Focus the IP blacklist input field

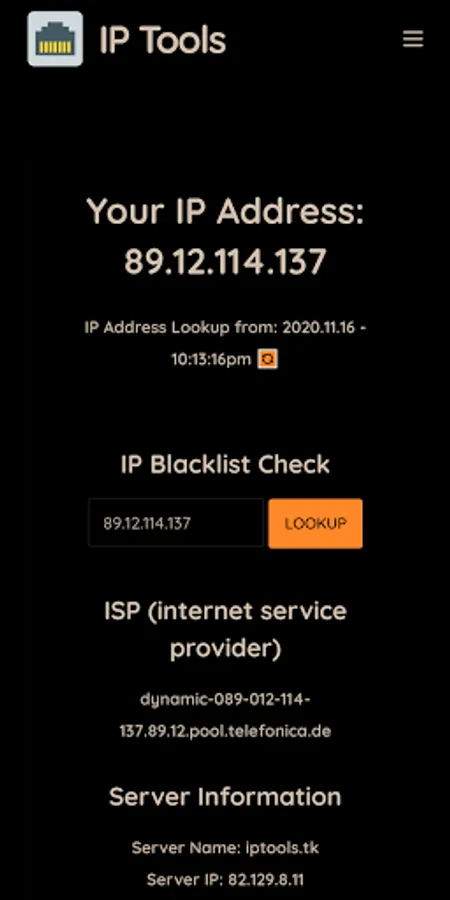[x=176, y=523]
